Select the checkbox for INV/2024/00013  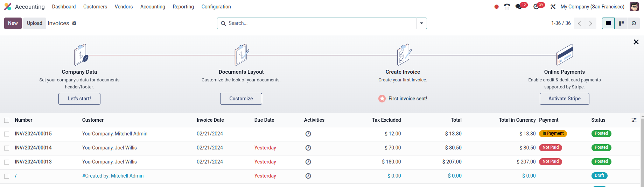[x=7, y=162]
